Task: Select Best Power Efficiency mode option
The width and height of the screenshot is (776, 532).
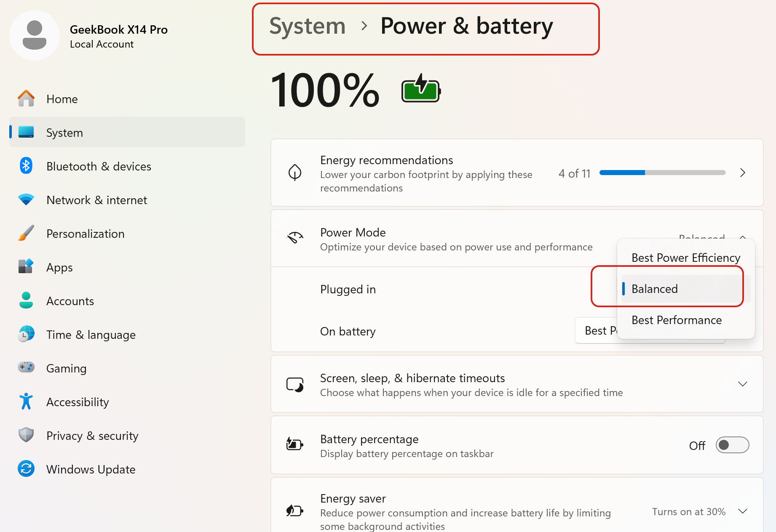Action: (685, 258)
